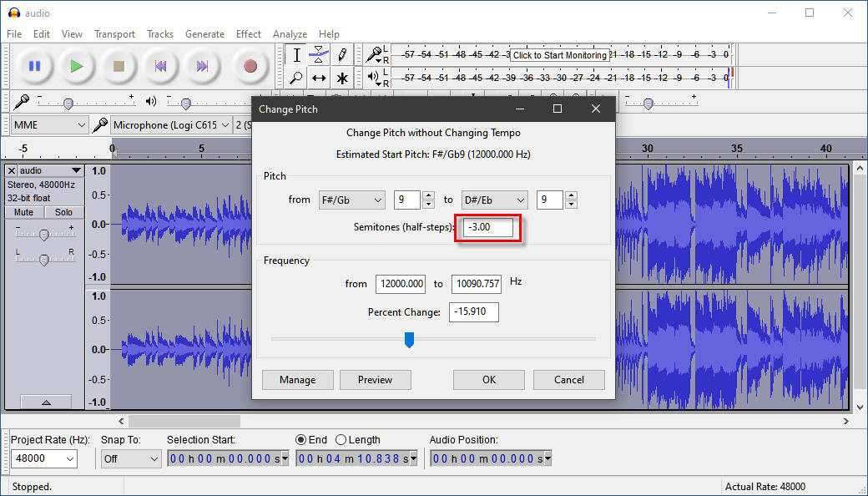868x496 pixels.
Task: Click the Percent Change slider handle
Action: pyautogui.click(x=409, y=339)
